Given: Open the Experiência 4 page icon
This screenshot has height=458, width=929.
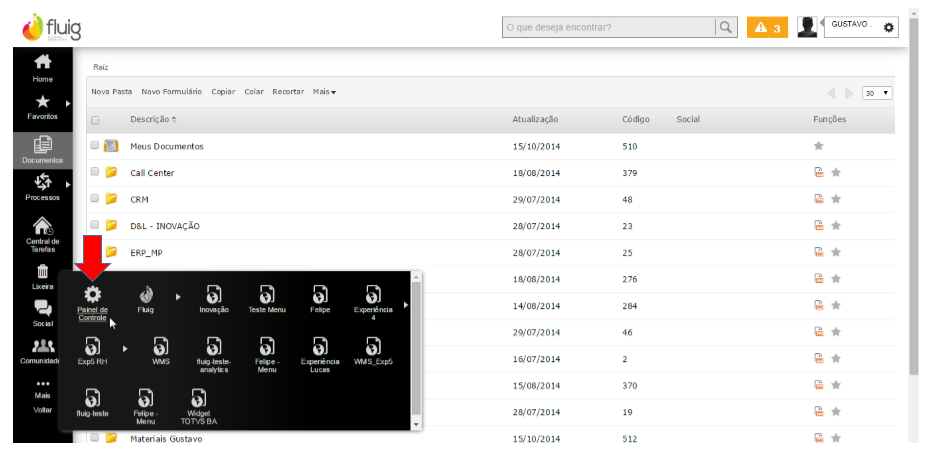Looking at the screenshot, I should (x=373, y=294).
